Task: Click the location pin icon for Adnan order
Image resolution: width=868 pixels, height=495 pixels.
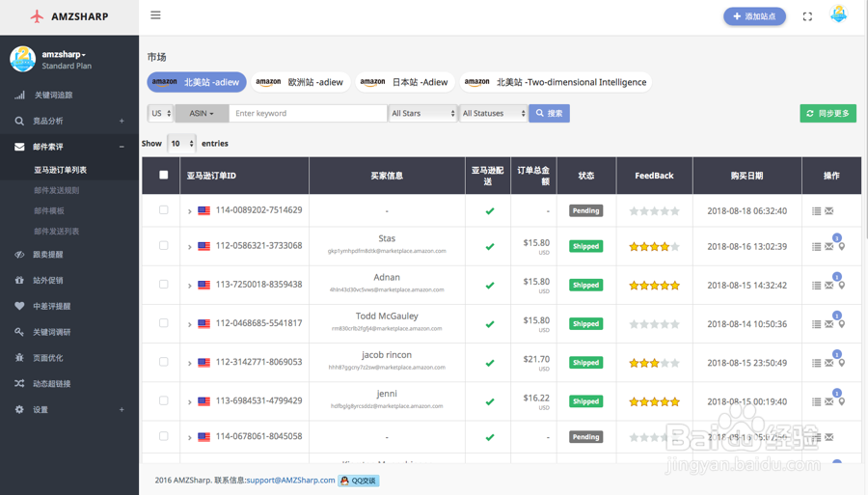Action: [841, 286]
